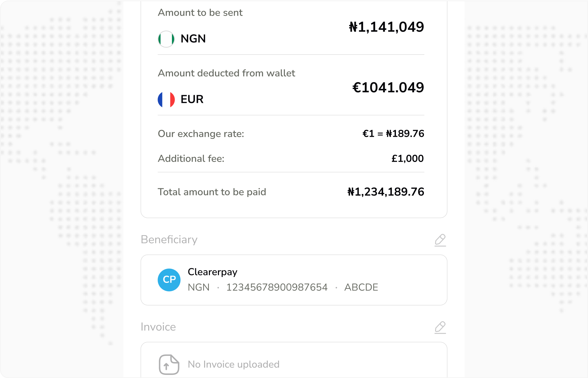The width and height of the screenshot is (588, 378).
Task: Click the blue CP beneficiary avatar
Action: 169,280
